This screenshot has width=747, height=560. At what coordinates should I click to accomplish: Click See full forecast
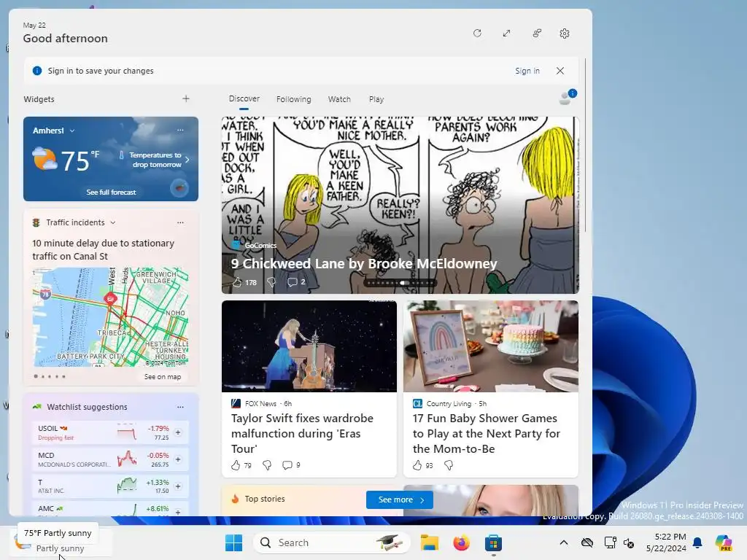coord(111,192)
